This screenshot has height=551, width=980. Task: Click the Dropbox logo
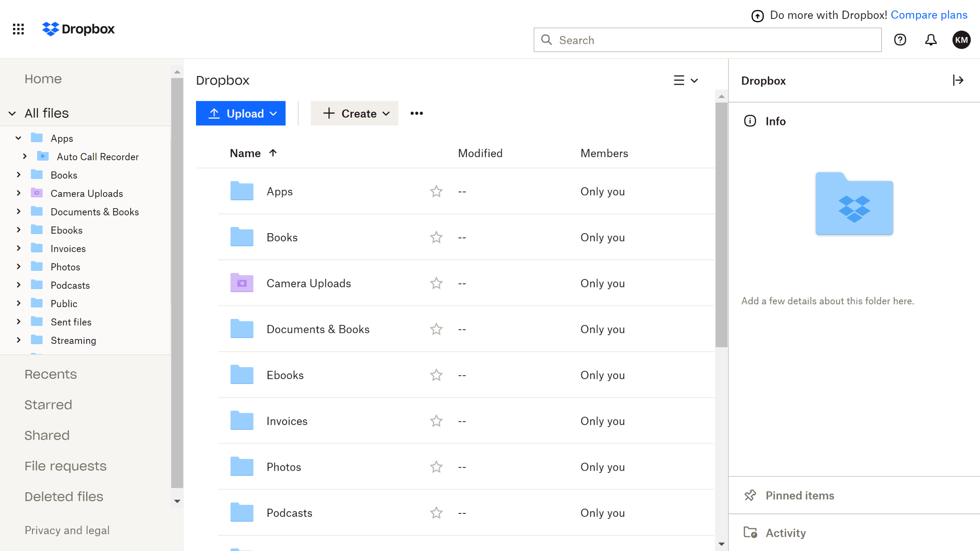78,29
